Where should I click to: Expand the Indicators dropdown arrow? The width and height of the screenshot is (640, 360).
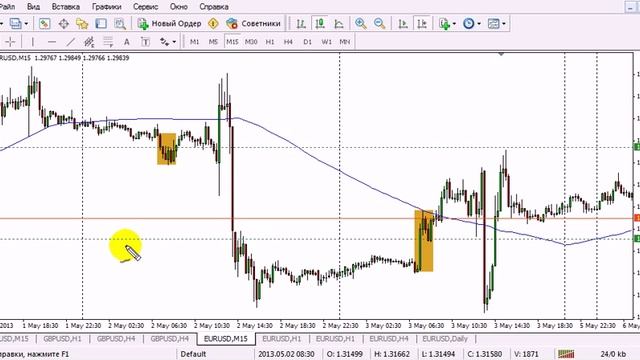[455, 24]
